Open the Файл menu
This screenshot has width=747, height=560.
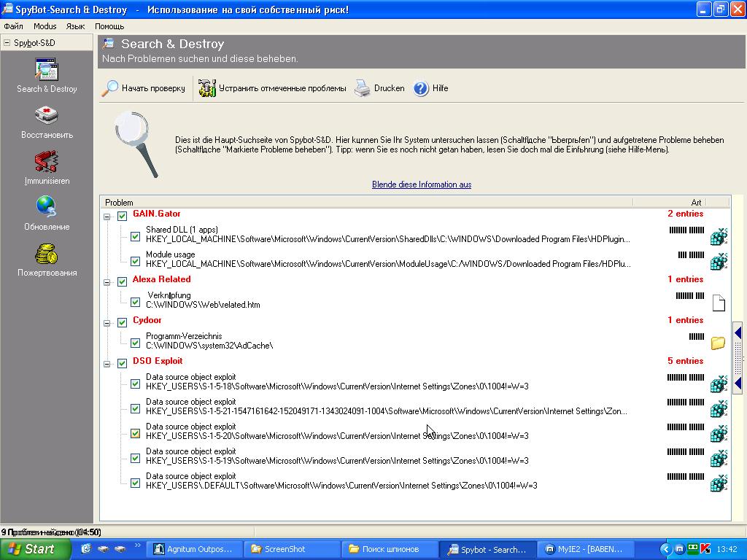pyautogui.click(x=13, y=26)
